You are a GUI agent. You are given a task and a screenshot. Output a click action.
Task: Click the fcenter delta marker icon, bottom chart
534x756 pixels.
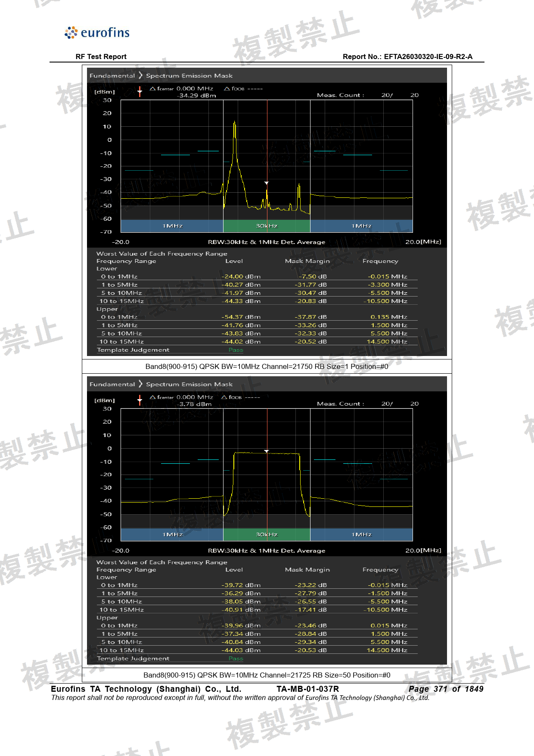point(152,397)
